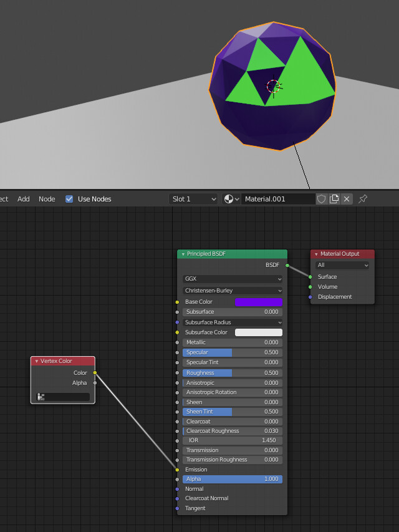Click the Roughness slider at 0.500
The image size is (399, 532).
click(x=233, y=373)
